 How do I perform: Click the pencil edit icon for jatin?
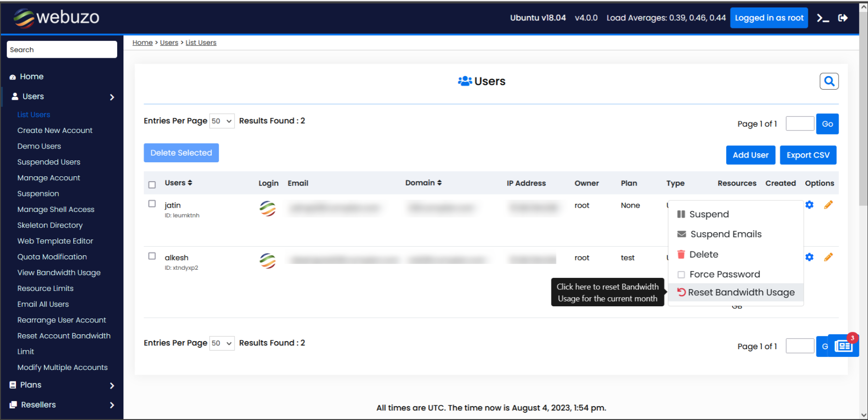pyautogui.click(x=828, y=205)
